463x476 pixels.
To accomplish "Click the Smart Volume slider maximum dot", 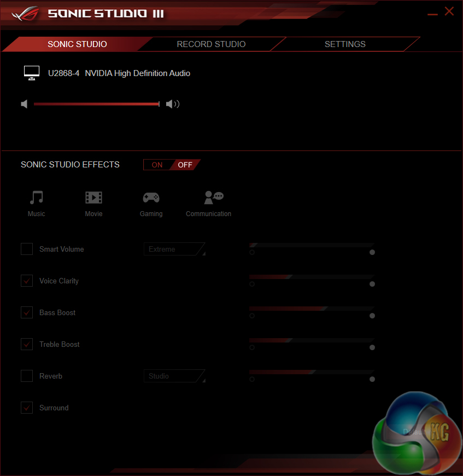I will point(372,252).
